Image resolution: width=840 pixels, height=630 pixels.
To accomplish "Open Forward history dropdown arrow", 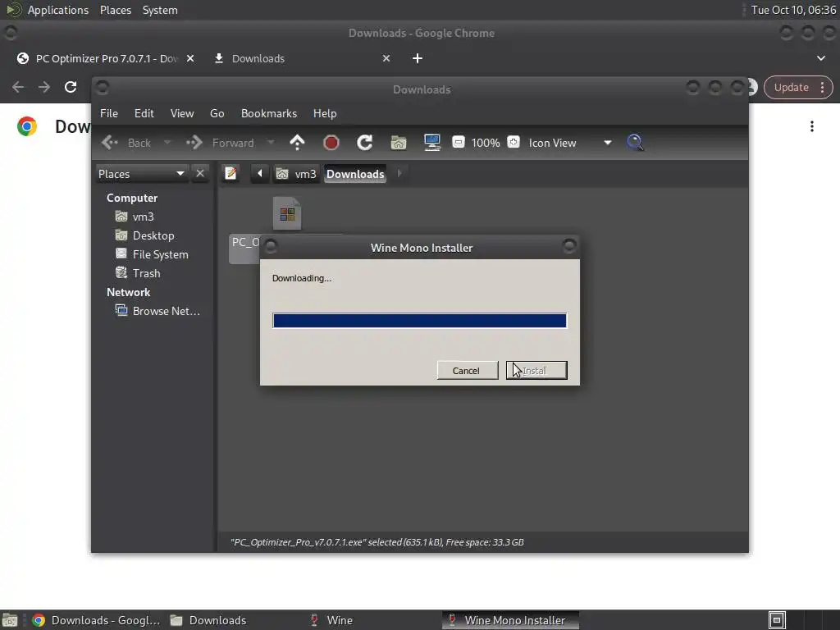I will click(x=271, y=143).
